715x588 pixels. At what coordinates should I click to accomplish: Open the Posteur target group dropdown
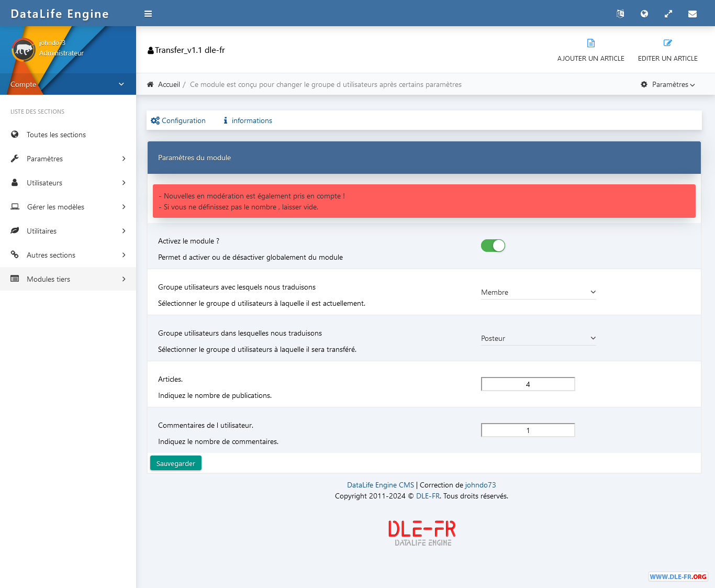(539, 338)
